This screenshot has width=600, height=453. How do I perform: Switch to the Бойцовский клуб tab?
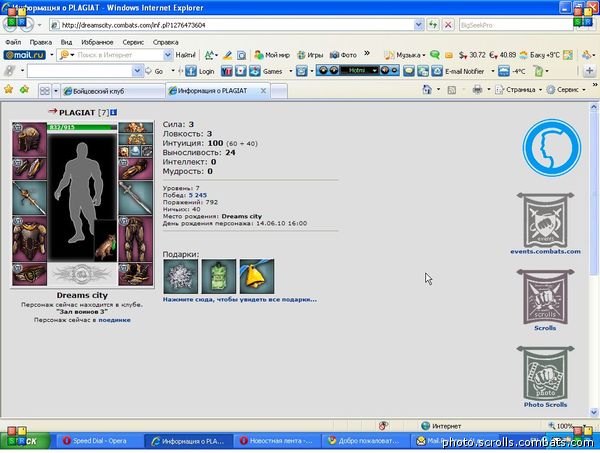pyautogui.click(x=112, y=91)
